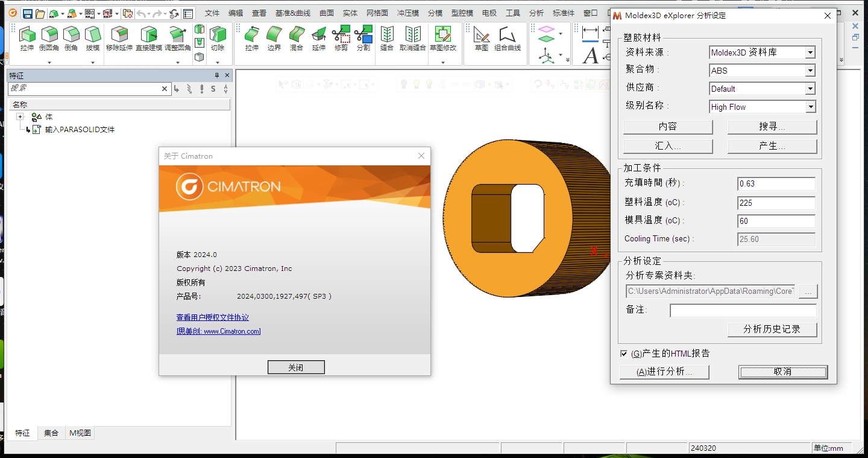Select the 拉伸 solid extrude tool
868x458 pixels.
(27, 39)
